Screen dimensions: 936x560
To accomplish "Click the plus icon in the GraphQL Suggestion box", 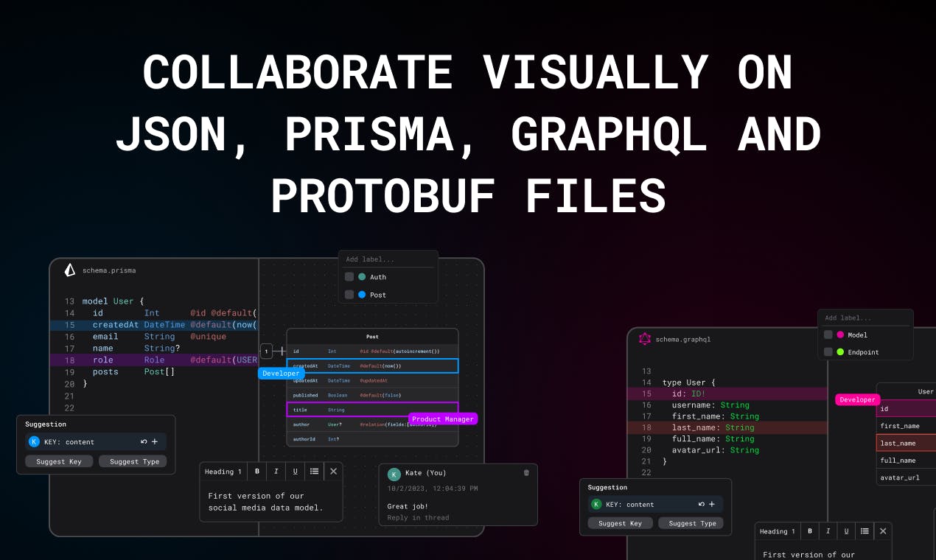I will tap(712, 504).
